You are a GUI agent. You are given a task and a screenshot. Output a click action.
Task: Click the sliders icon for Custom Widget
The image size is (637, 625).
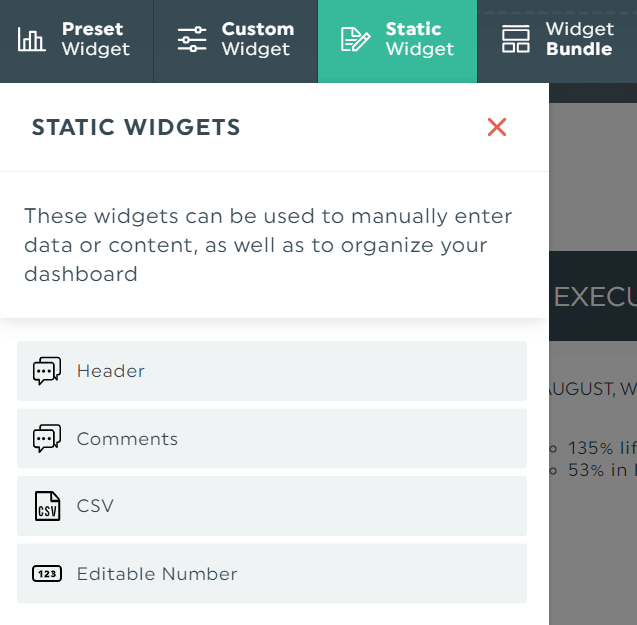coord(192,39)
